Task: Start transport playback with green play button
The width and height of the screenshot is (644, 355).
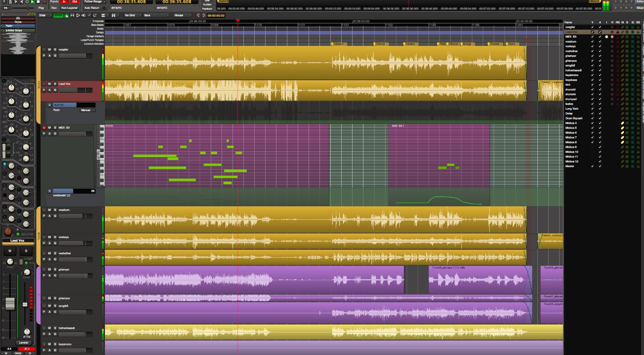Action: click(33, 2)
